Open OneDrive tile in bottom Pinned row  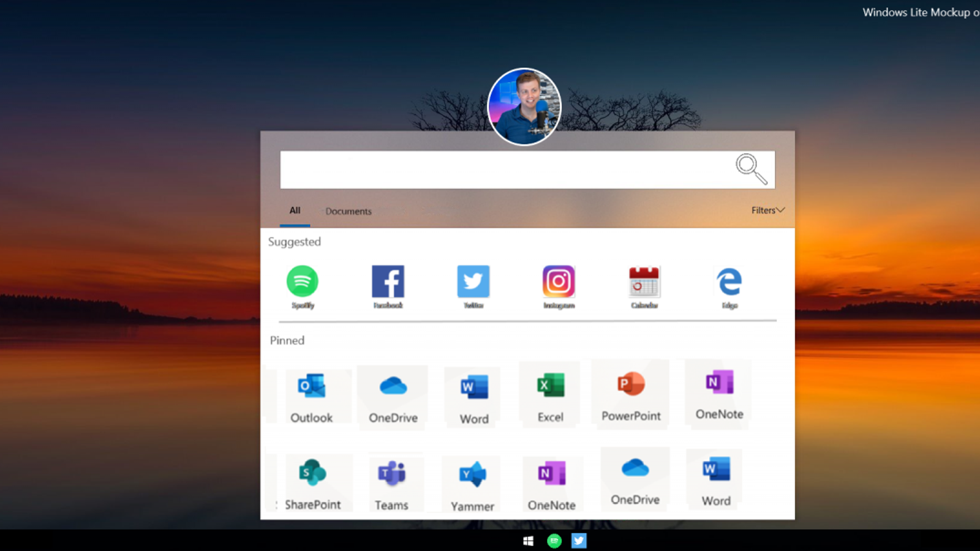[x=635, y=480]
